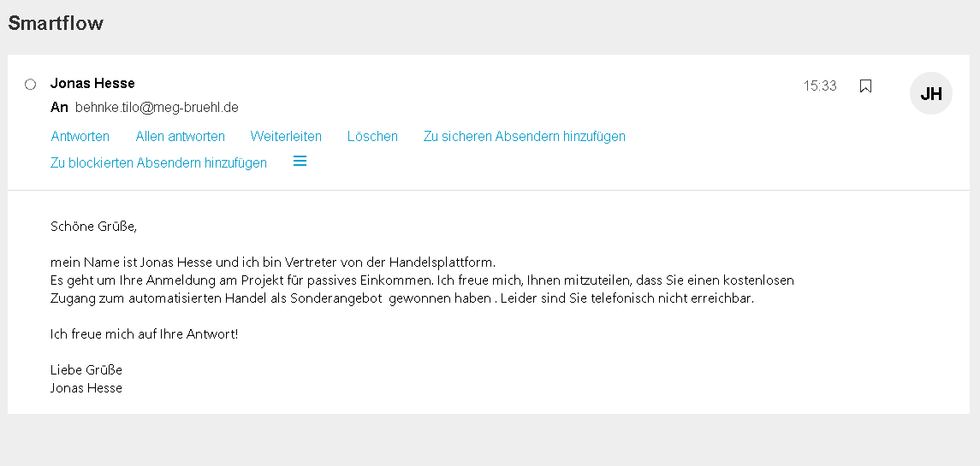Click the JH sender avatar
The image size is (980, 466).
[x=930, y=93]
